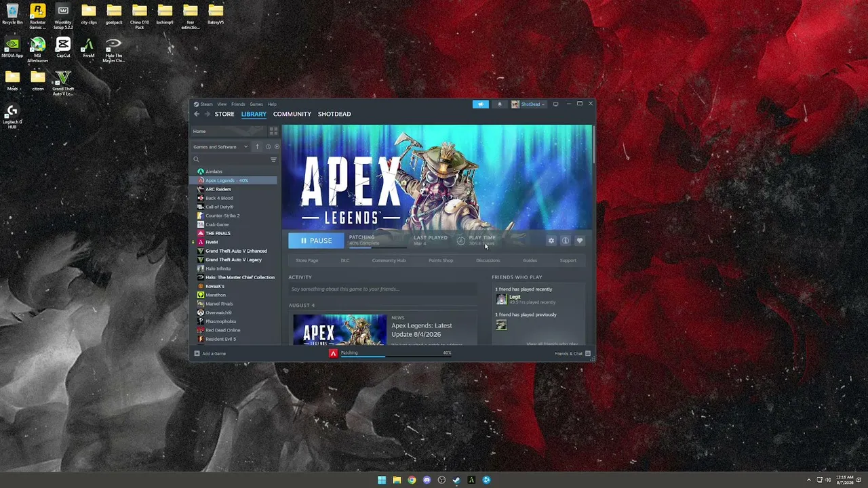The image size is (868, 488).
Task: Toggle the library sort-order arrow
Action: click(257, 146)
